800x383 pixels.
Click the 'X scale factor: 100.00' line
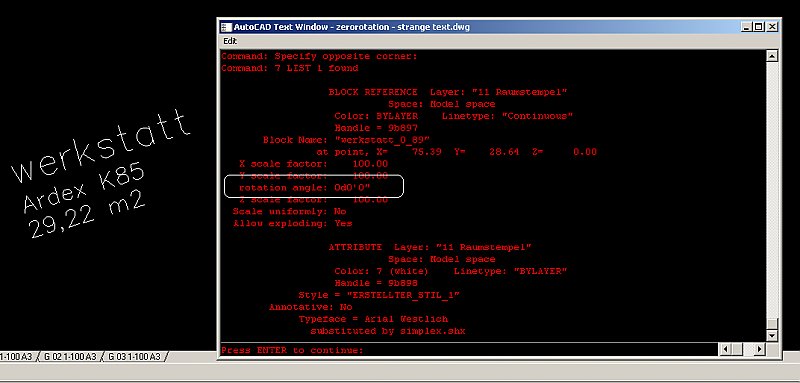(313, 164)
